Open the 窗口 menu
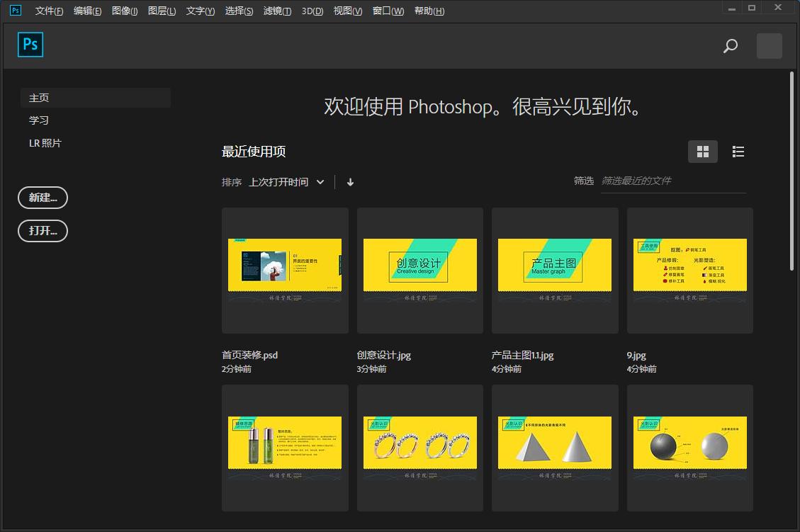The width and height of the screenshot is (800, 532). 388,11
